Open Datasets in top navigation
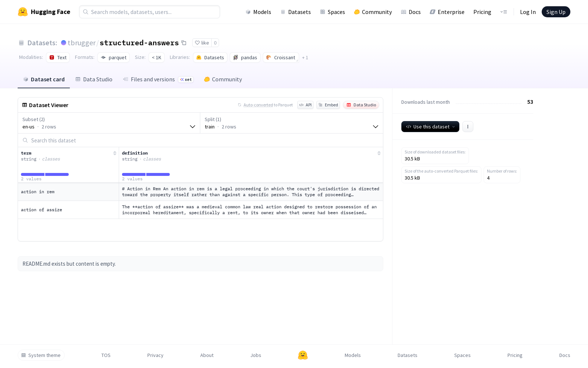Viewport: 588px width, 368px height. click(x=295, y=12)
